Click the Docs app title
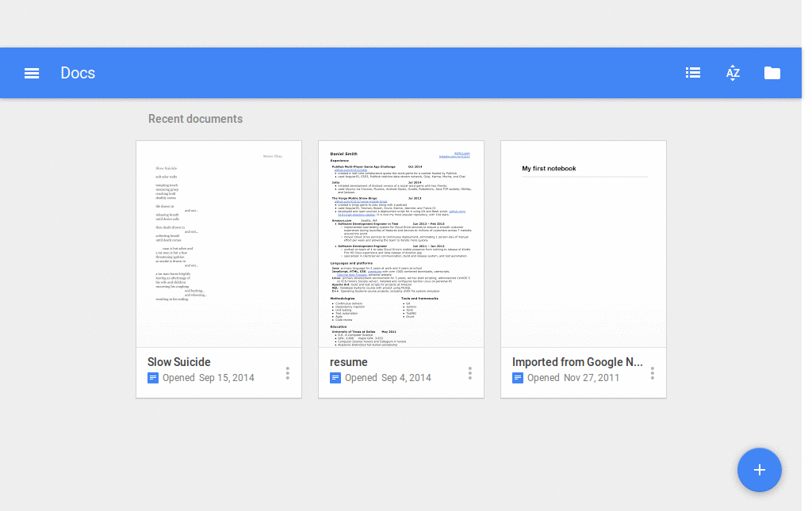Viewport: 812px width, 511px height. [78, 73]
